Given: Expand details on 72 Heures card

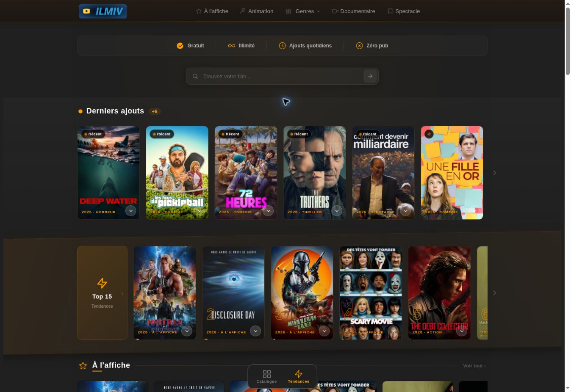Looking at the screenshot, I should [x=268, y=211].
